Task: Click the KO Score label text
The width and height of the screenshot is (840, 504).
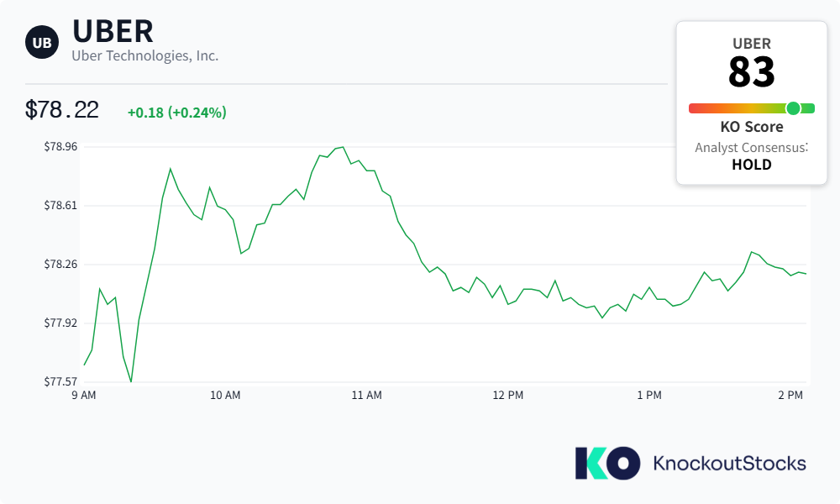Action: click(752, 127)
